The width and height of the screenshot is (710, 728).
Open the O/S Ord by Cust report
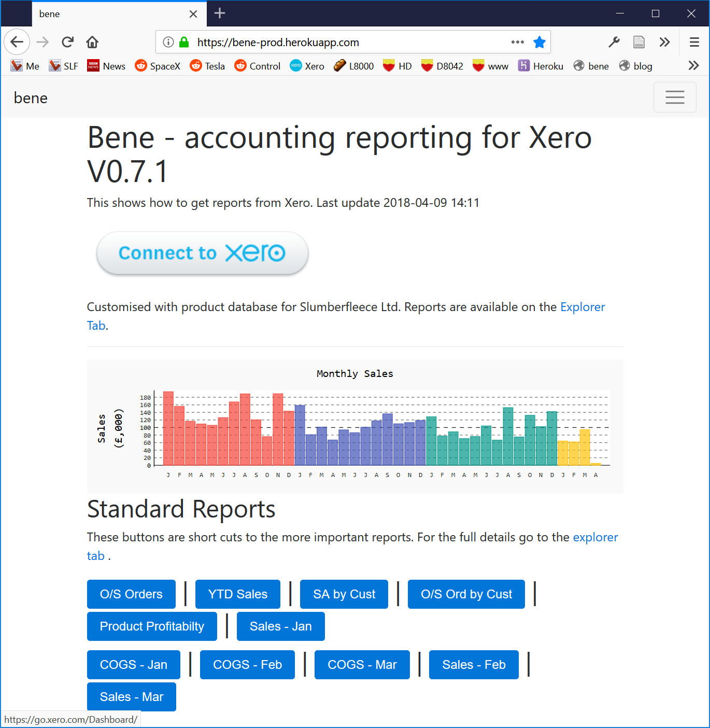(x=466, y=594)
